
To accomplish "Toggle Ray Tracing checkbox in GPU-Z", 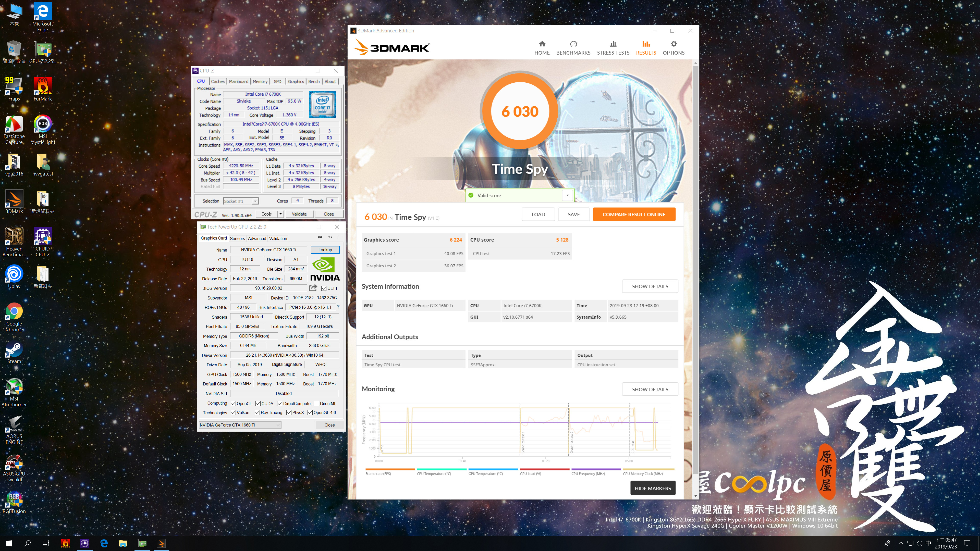I will pos(257,412).
